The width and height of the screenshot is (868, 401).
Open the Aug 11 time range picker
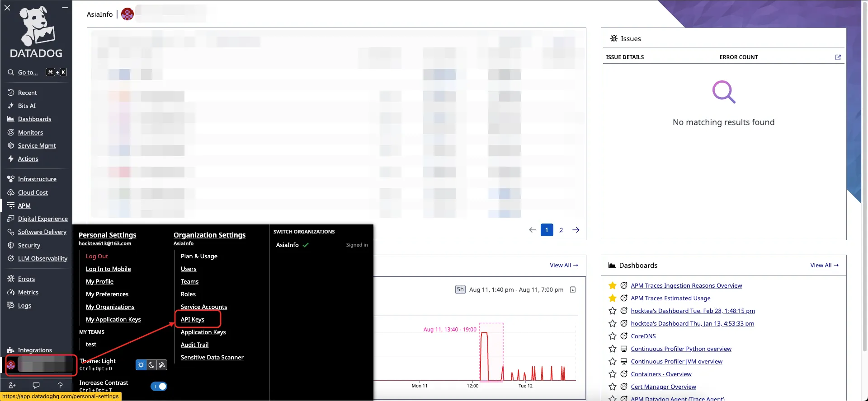(x=516, y=289)
